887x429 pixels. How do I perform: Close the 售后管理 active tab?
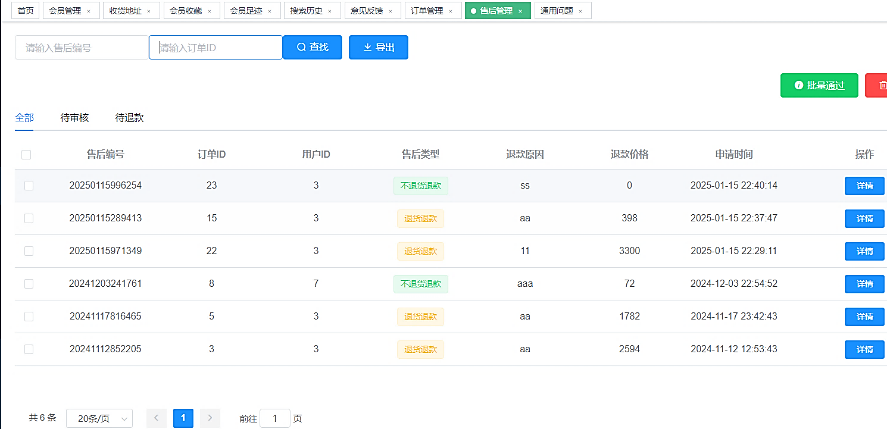pyautogui.click(x=521, y=11)
